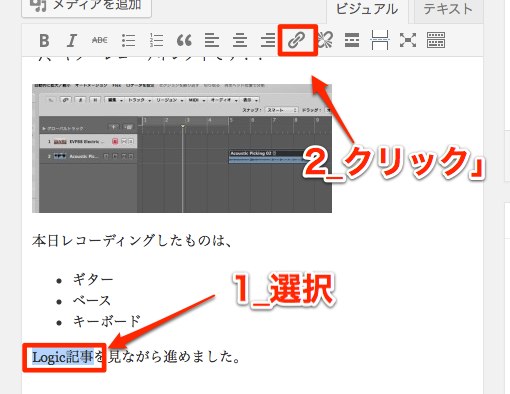Align text right
The image size is (510, 394).
[x=268, y=41]
